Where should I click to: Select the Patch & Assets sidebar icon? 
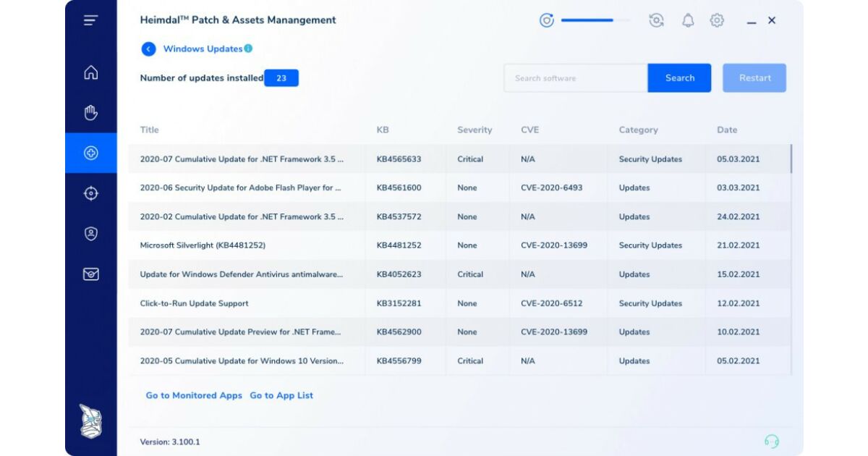click(x=90, y=153)
